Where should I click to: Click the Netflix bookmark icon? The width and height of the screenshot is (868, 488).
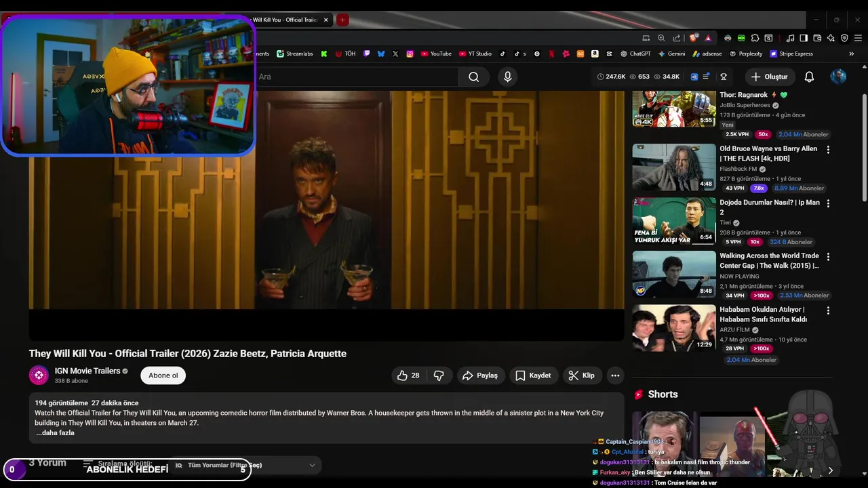click(x=551, y=54)
